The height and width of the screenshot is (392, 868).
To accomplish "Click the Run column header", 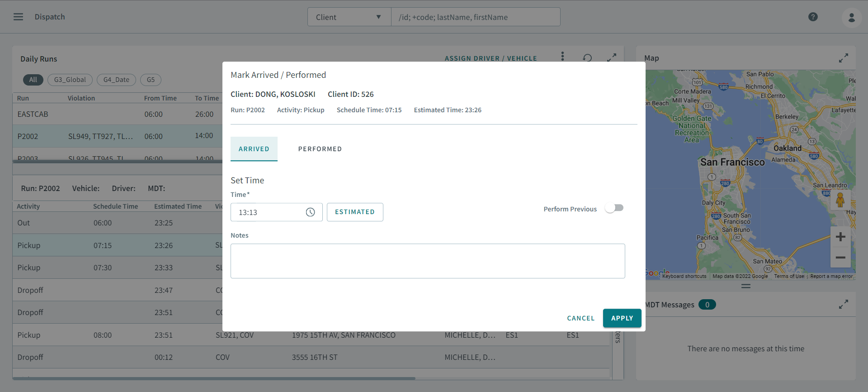I will click(x=23, y=98).
